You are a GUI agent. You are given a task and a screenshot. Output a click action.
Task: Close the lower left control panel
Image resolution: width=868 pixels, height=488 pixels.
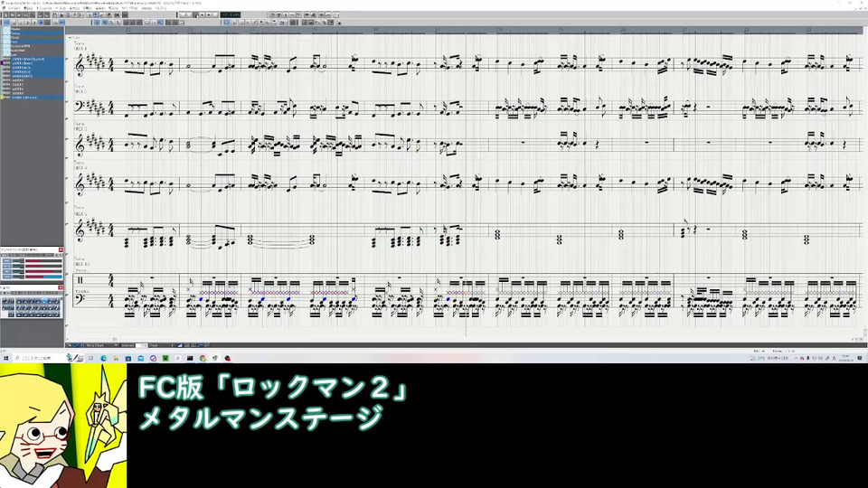point(61,287)
